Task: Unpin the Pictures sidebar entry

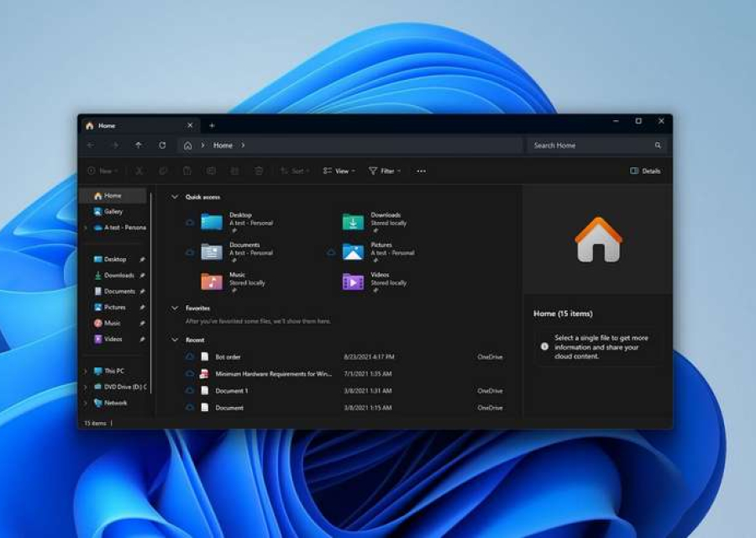Action: 141,307
